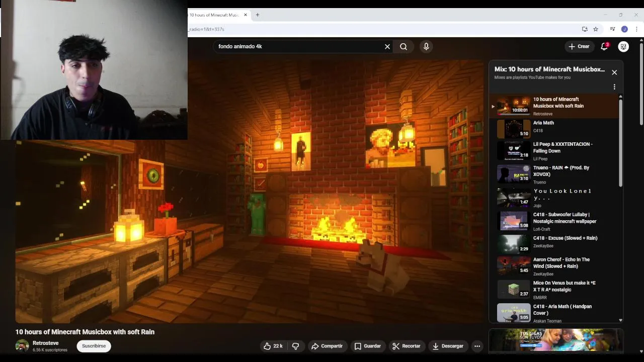Click the video title below the player
Image resolution: width=644 pixels, height=362 pixels.
click(85, 332)
